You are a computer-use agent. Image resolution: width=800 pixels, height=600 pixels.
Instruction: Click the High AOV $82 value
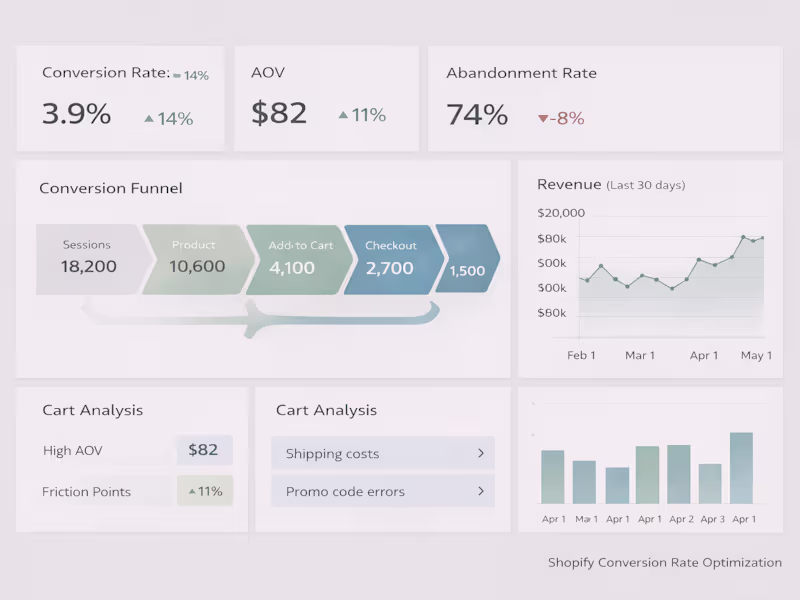coord(204,450)
